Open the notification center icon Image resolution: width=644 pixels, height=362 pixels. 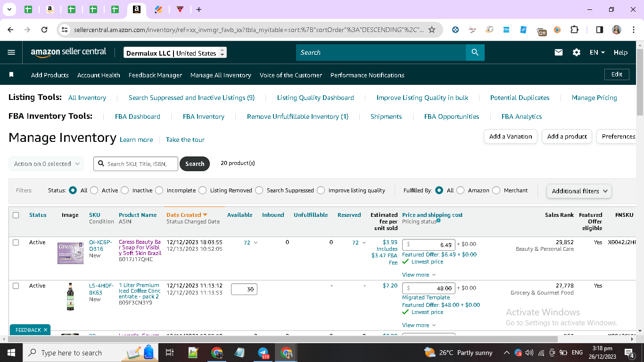tap(629, 353)
